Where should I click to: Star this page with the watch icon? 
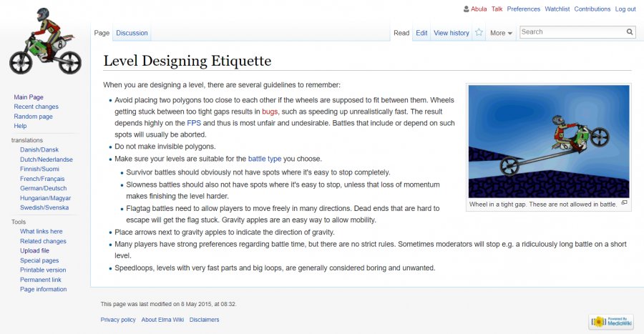click(479, 33)
